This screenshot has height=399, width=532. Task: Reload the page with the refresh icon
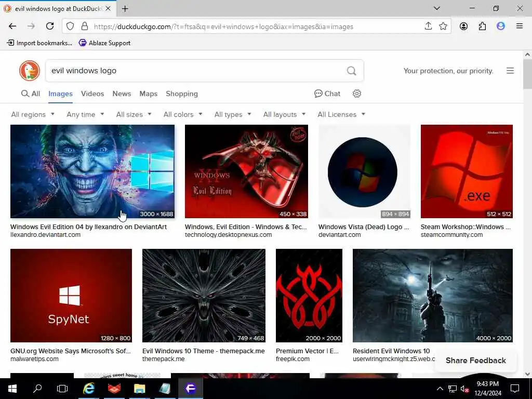[x=50, y=26]
